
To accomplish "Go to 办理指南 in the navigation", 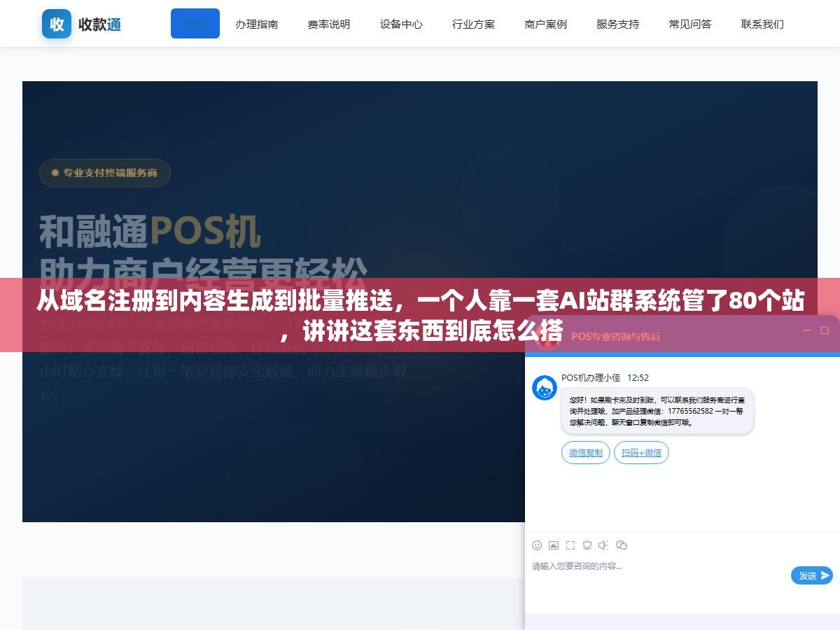I will point(257,24).
